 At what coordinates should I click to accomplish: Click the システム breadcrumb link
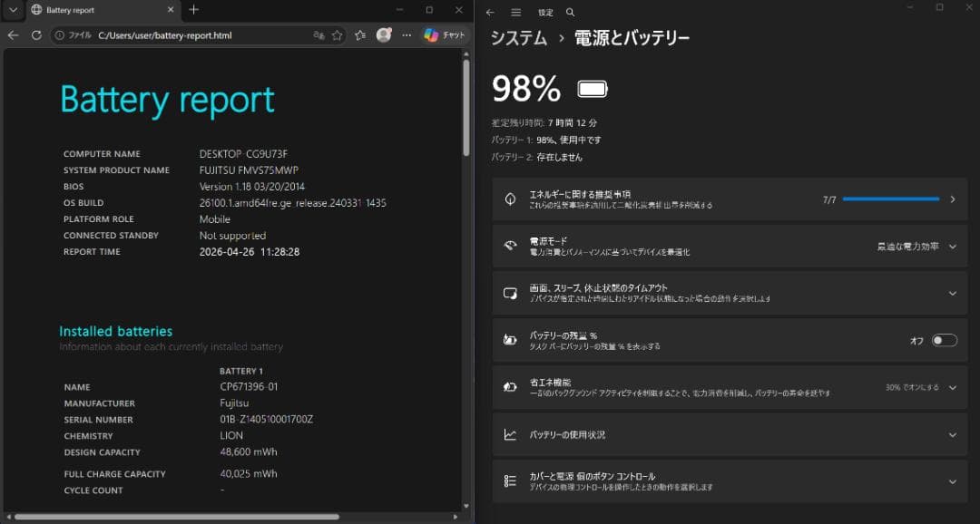pos(519,38)
